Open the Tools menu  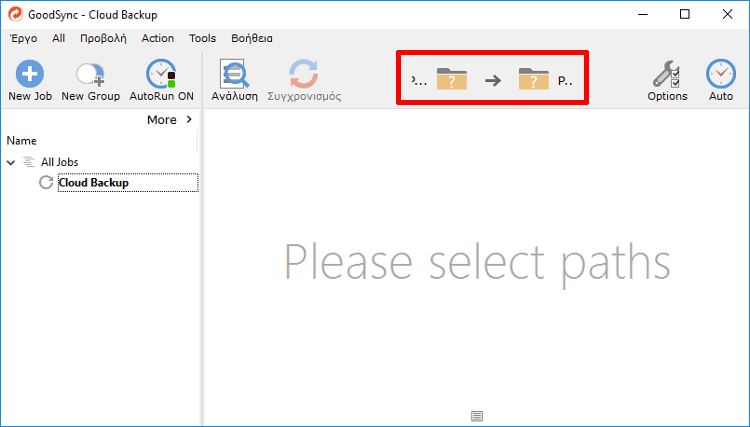click(202, 38)
